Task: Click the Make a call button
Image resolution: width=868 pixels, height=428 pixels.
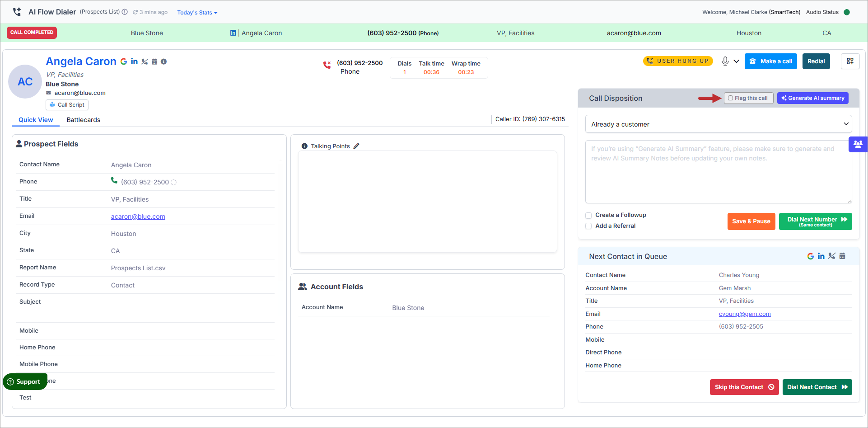Action: pos(771,61)
